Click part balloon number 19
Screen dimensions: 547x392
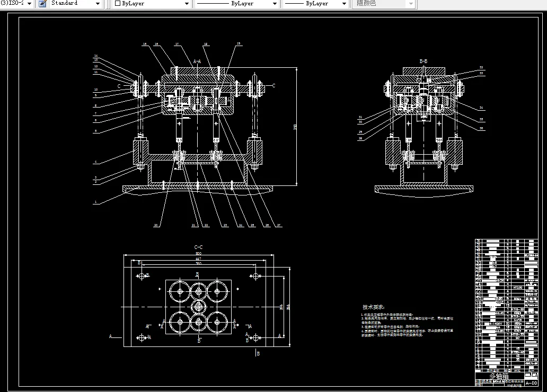tap(239, 44)
